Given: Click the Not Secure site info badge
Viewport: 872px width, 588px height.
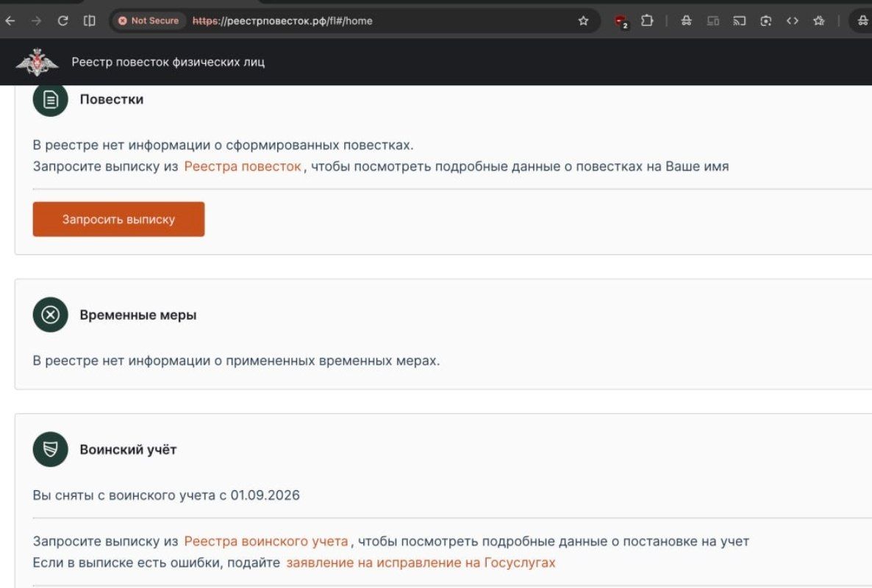Looking at the screenshot, I should tap(149, 21).
